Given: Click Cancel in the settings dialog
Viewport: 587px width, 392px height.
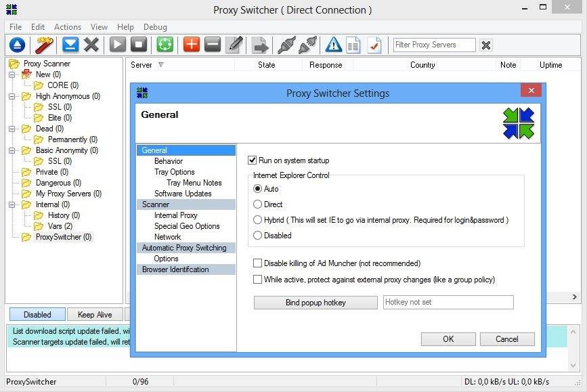Looking at the screenshot, I should 507,339.
